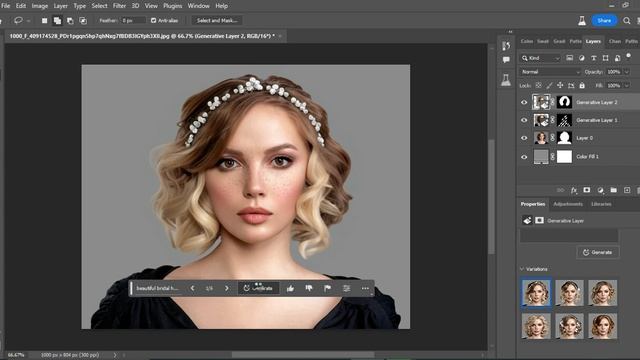
Task: Open the Opacity slider dropdown arrow
Action: [627, 72]
